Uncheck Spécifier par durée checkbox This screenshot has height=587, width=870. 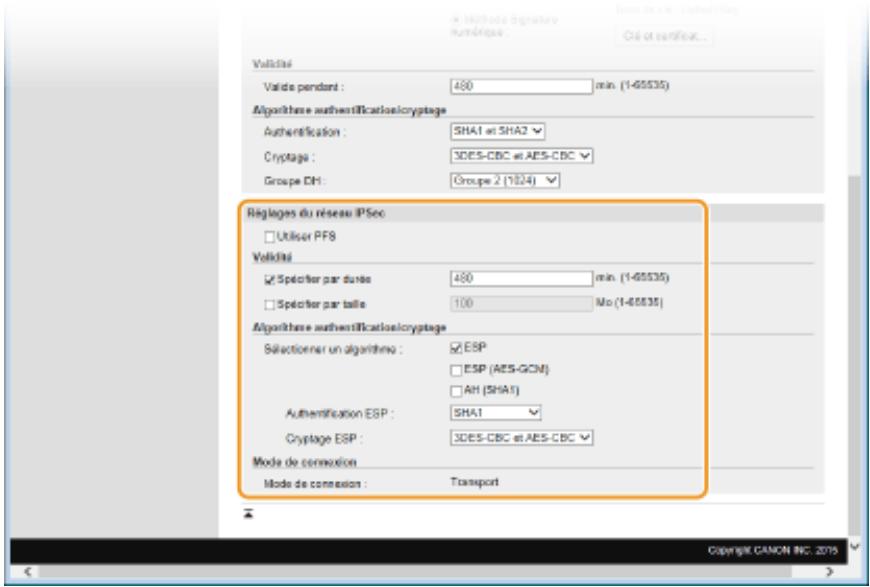click(270, 280)
